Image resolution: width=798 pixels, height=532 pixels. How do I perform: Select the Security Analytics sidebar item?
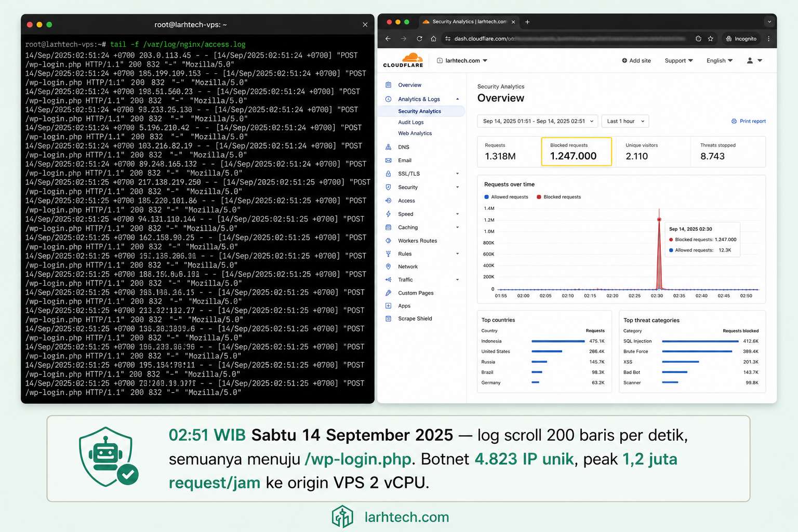[x=421, y=111]
